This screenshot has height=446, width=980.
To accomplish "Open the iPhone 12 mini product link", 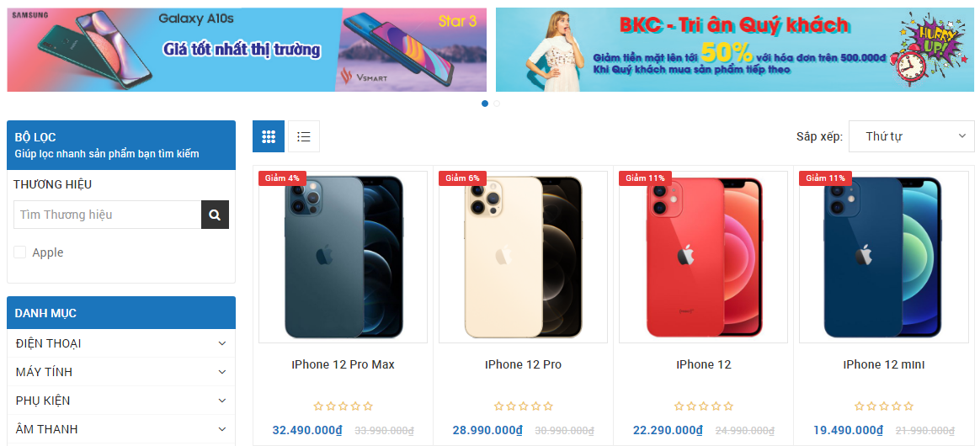I will tap(884, 364).
